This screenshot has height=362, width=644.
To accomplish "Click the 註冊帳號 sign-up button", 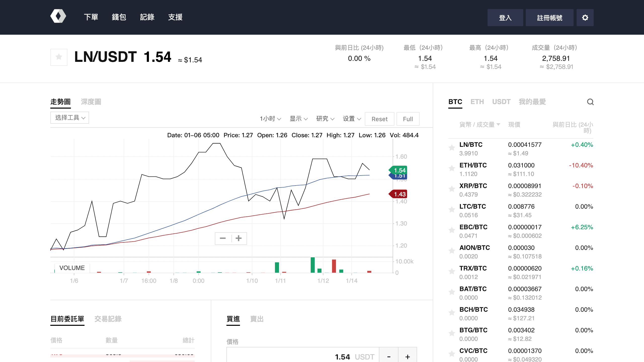I will click(549, 18).
